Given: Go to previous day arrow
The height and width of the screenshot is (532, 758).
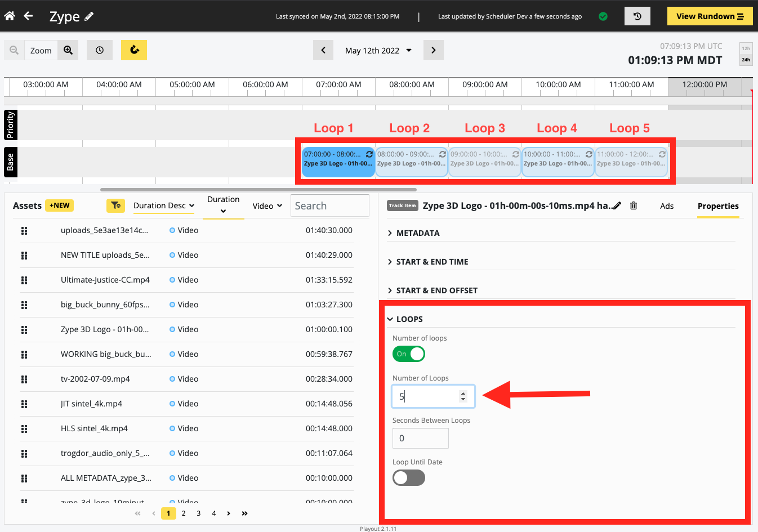Looking at the screenshot, I should pyautogui.click(x=323, y=50).
